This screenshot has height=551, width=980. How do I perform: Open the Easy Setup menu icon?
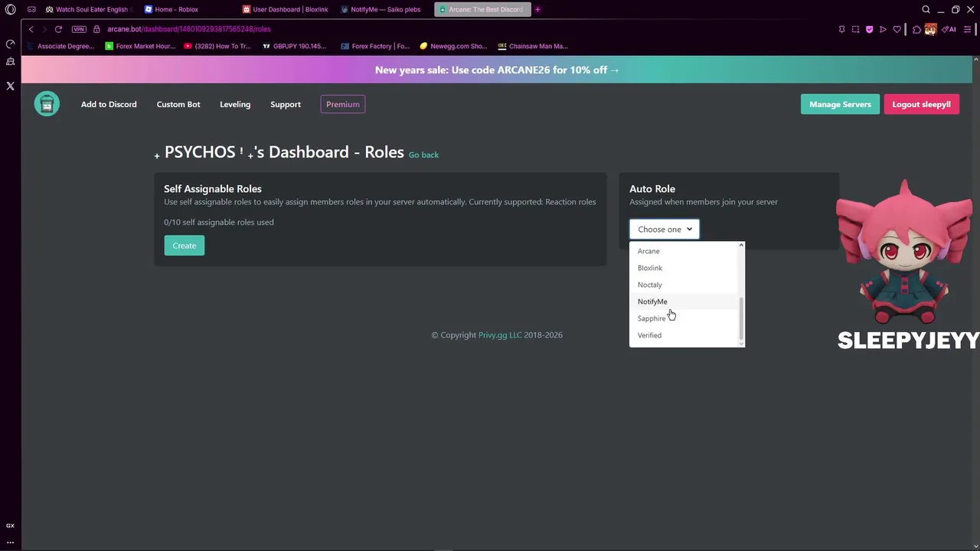(x=968, y=29)
